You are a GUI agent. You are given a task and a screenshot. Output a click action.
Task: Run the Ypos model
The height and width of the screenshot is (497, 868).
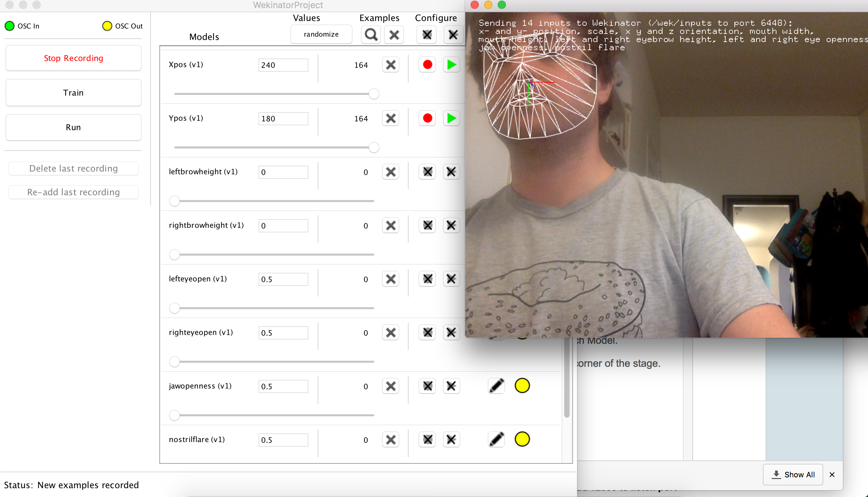(x=451, y=118)
